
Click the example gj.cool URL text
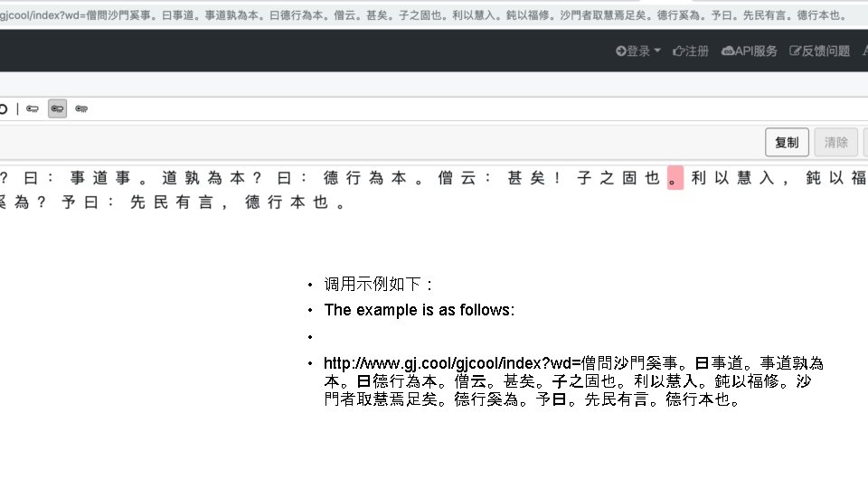(x=573, y=380)
